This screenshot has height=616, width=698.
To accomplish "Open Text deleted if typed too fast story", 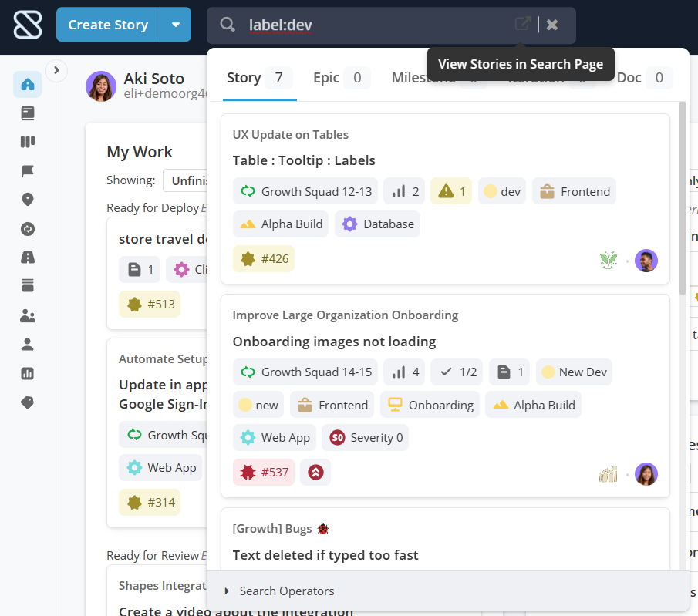I will 325,555.
